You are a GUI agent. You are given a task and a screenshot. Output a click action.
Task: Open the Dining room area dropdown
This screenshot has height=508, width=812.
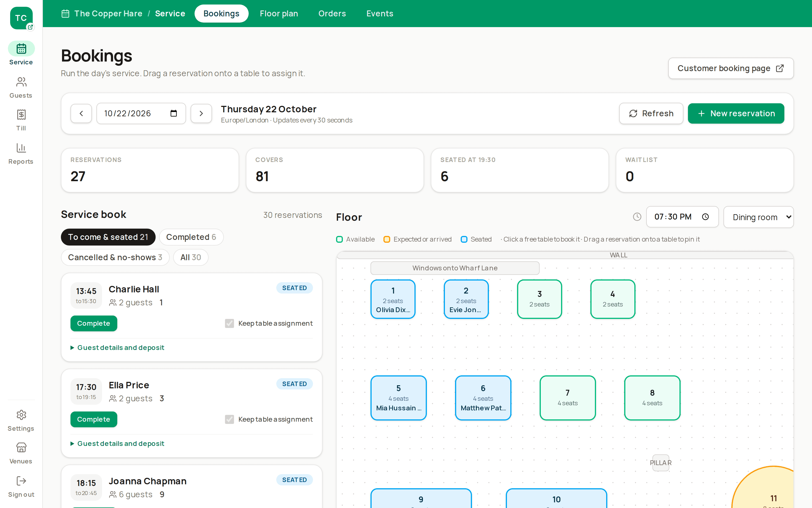(x=758, y=217)
